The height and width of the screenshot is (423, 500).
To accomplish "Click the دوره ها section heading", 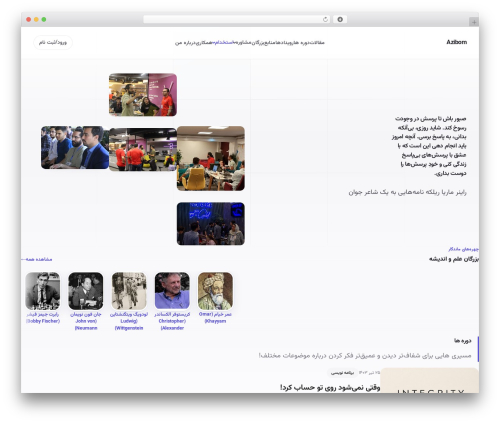I will [x=463, y=341].
